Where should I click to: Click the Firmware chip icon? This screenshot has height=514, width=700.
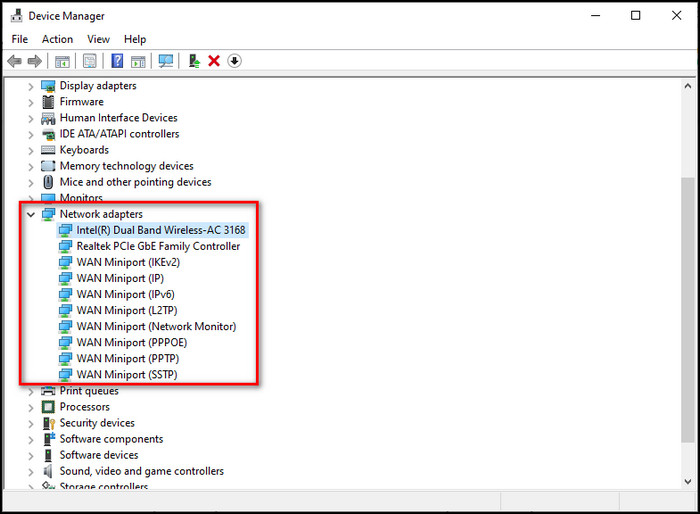[48, 102]
